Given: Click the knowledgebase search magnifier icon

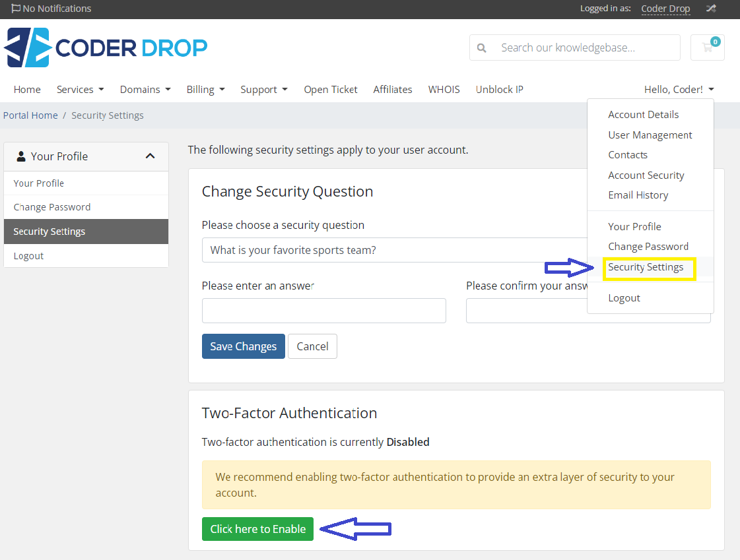Looking at the screenshot, I should click(481, 47).
